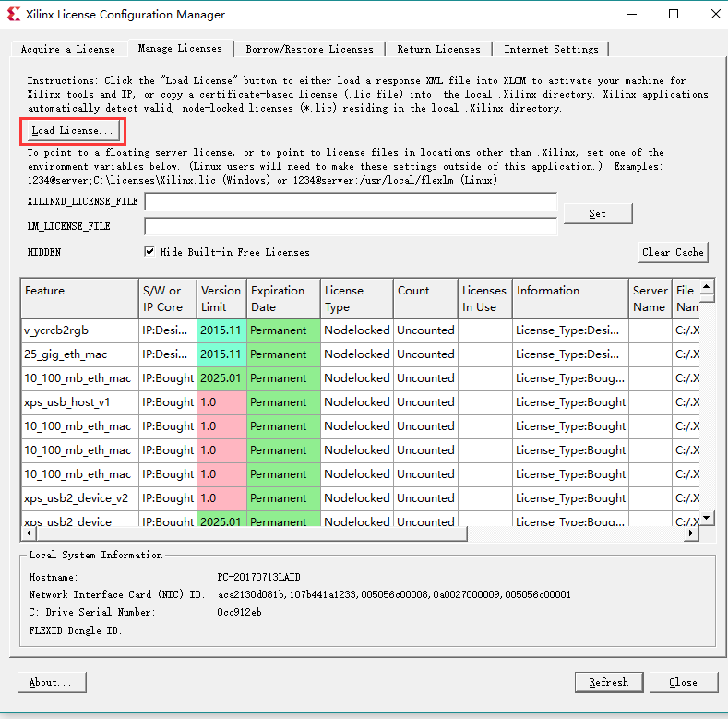Click IP:Bought cell in xps_usb_host_v1 row
This screenshot has height=719, width=728.
[168, 402]
